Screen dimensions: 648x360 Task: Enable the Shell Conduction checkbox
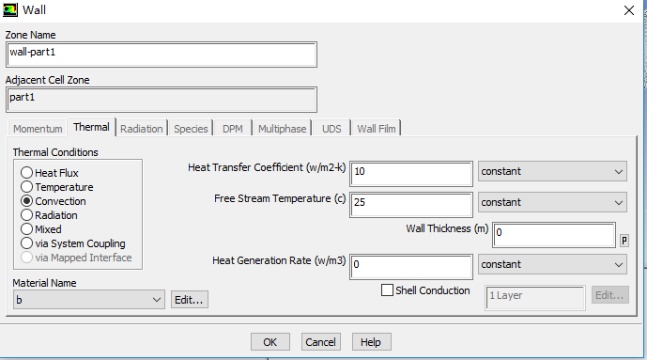[387, 290]
